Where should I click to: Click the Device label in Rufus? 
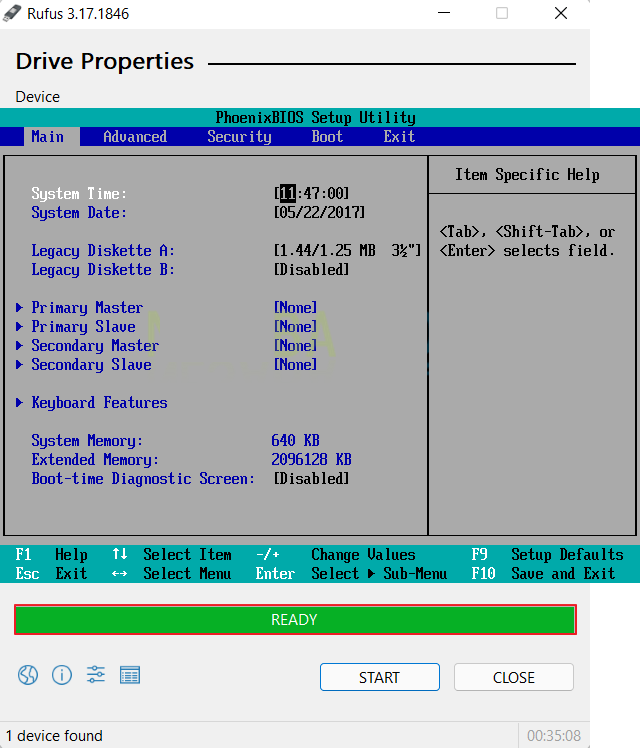[x=38, y=97]
